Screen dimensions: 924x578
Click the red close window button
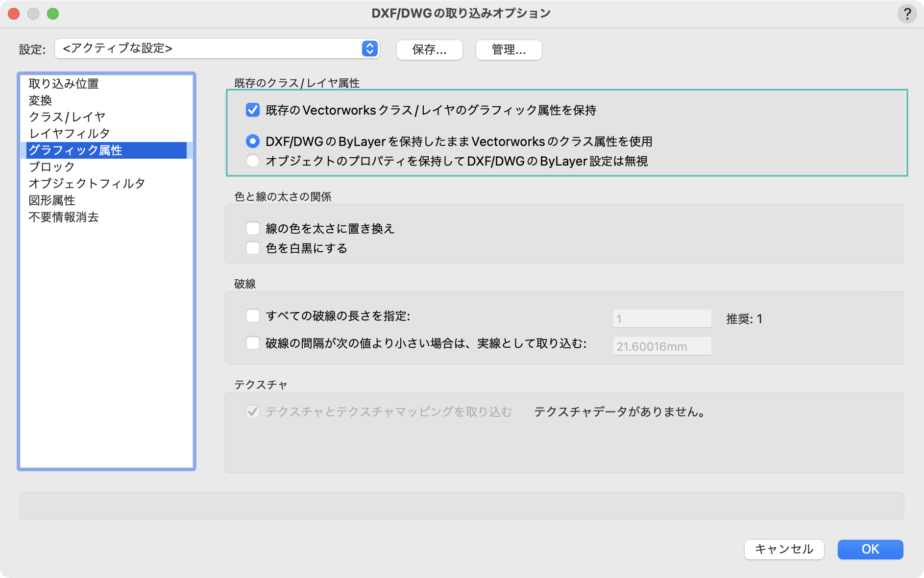(x=14, y=14)
